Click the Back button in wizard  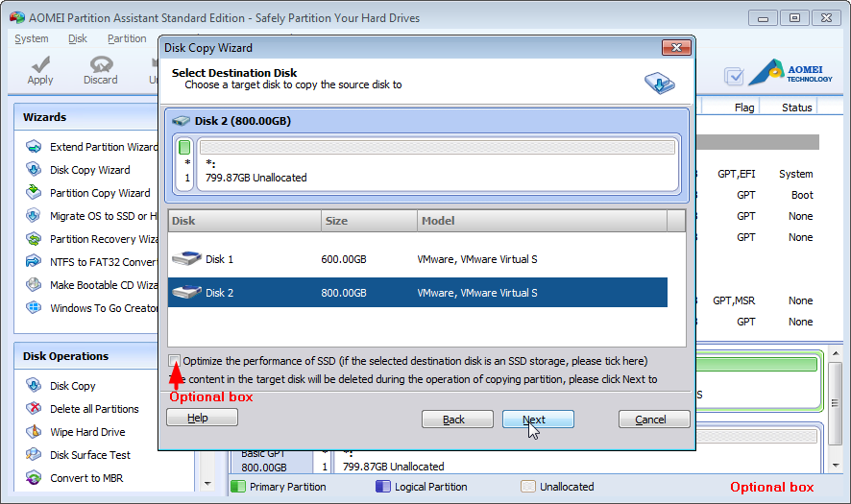[x=457, y=420]
